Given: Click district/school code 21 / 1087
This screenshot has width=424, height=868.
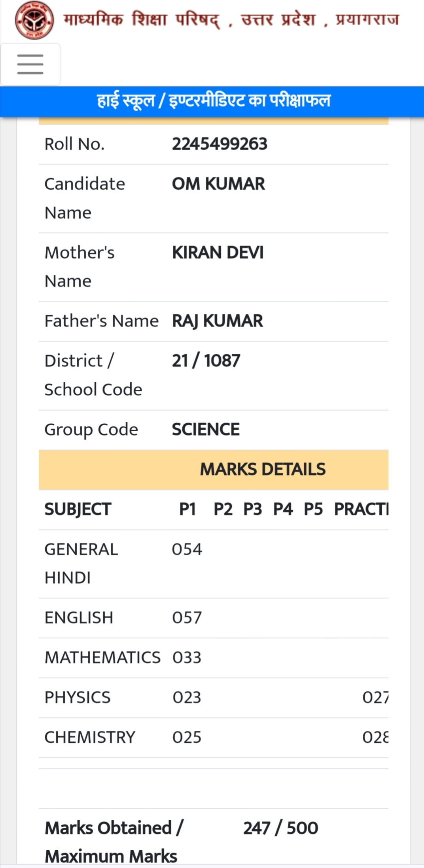Looking at the screenshot, I should point(206,360).
